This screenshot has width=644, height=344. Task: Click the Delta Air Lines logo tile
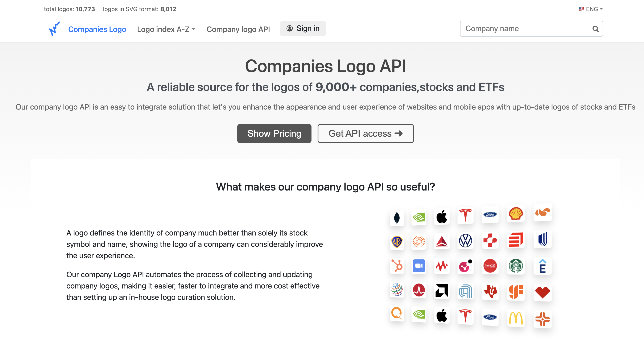pos(442,241)
